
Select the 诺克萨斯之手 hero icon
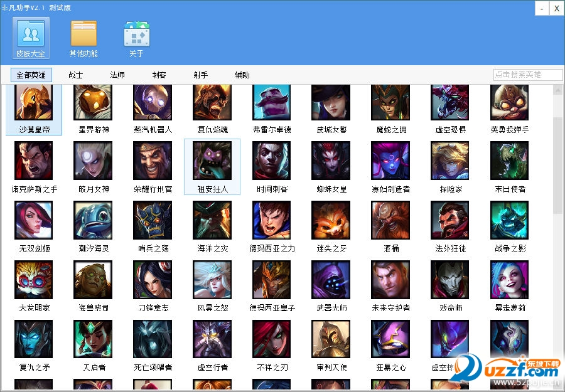(34, 161)
